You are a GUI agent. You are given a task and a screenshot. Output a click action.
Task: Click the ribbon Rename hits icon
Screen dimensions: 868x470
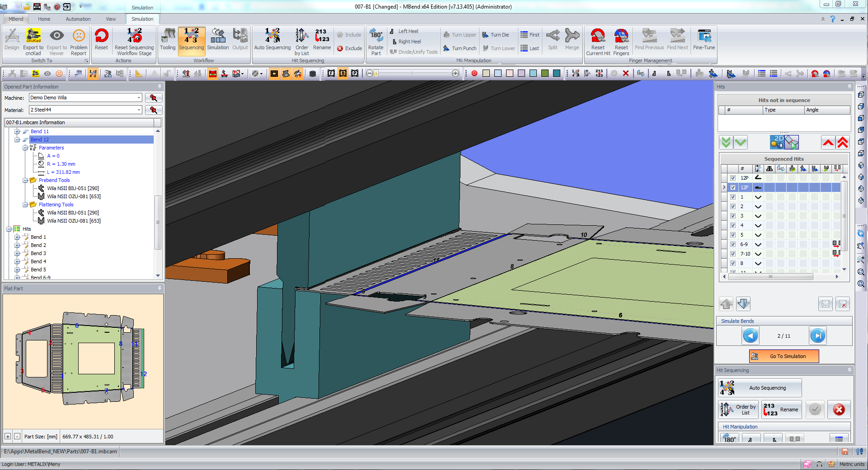point(322,39)
